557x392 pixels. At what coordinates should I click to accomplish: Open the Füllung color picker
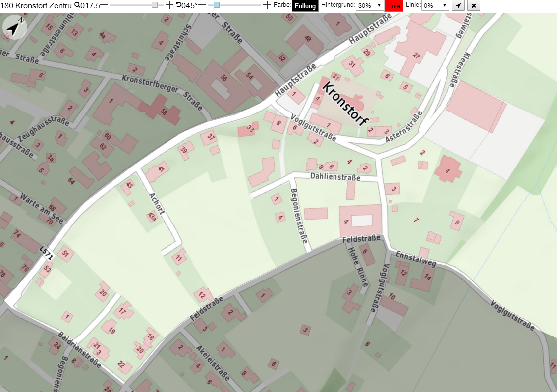pyautogui.click(x=305, y=6)
